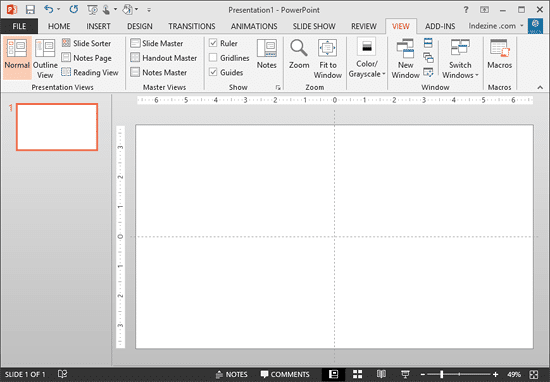Click zoom in plus button

pos(495,374)
